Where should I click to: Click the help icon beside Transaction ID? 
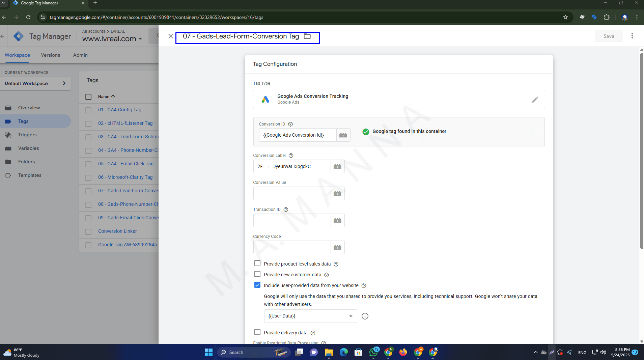(x=286, y=210)
